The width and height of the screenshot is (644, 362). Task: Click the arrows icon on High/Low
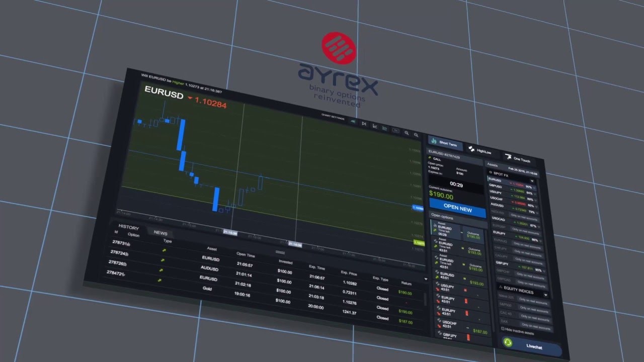coord(471,149)
